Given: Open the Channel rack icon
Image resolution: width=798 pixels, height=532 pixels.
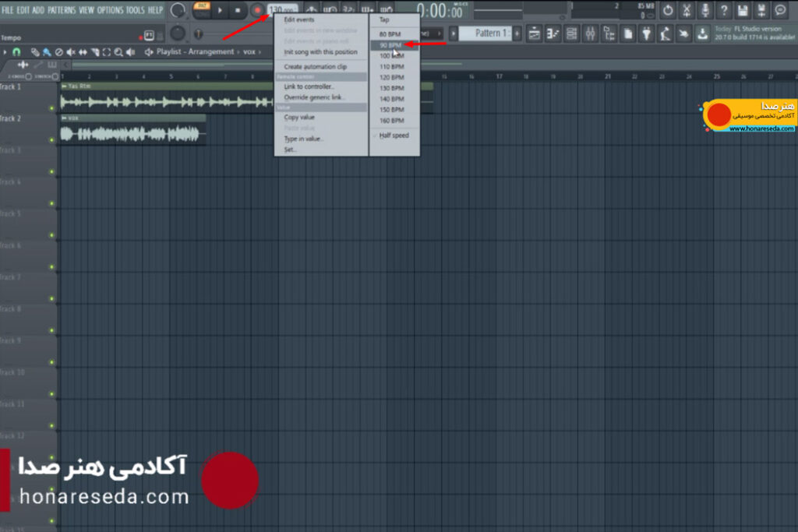Looking at the screenshot, I should point(571,34).
